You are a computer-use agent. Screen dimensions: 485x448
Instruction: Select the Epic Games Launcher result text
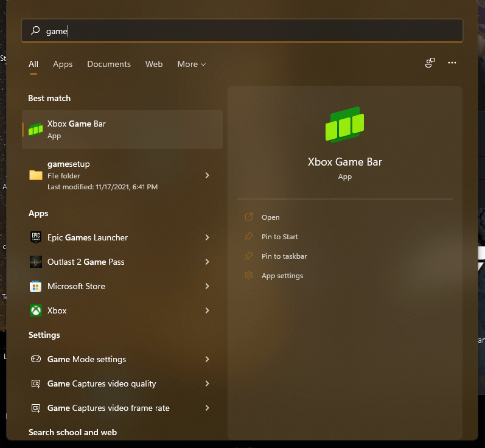(88, 237)
